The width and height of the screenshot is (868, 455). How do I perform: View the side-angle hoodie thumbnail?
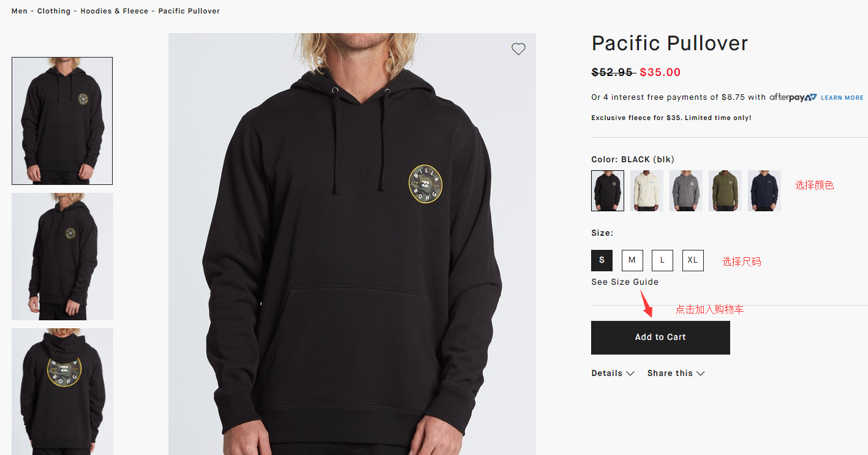tap(62, 257)
